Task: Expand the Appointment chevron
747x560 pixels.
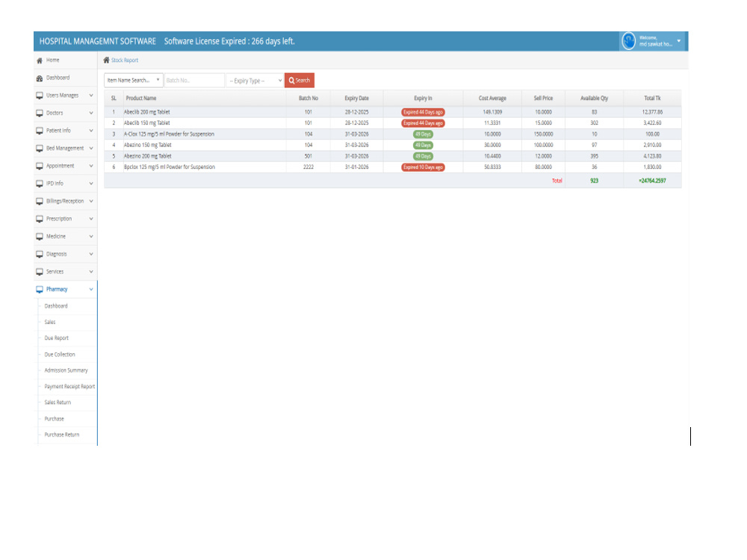Action: [x=91, y=167]
